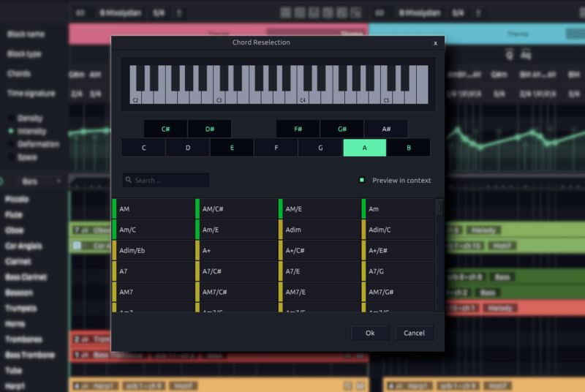Confirm chord selection with Ok

(370, 333)
